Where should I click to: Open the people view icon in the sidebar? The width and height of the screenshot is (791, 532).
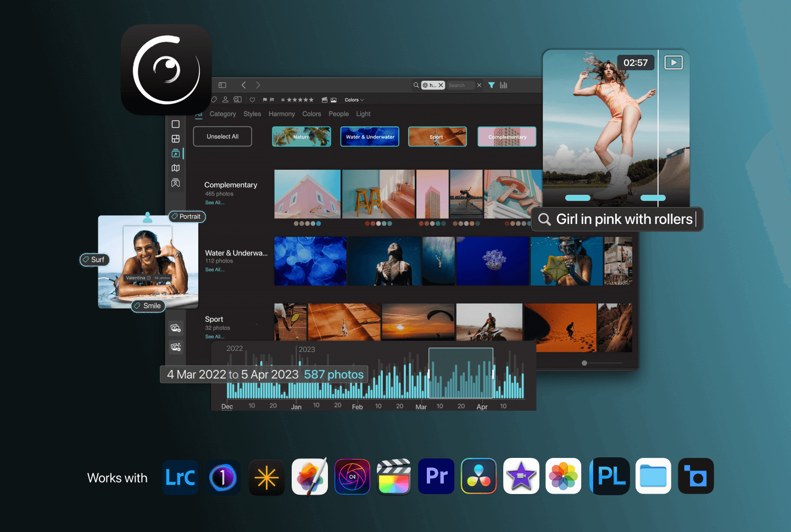(176, 183)
